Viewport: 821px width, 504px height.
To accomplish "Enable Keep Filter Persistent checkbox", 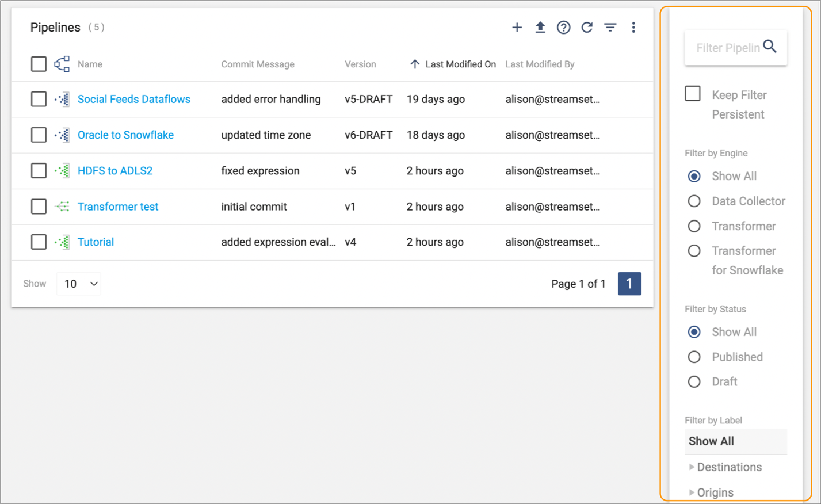I will click(x=693, y=94).
